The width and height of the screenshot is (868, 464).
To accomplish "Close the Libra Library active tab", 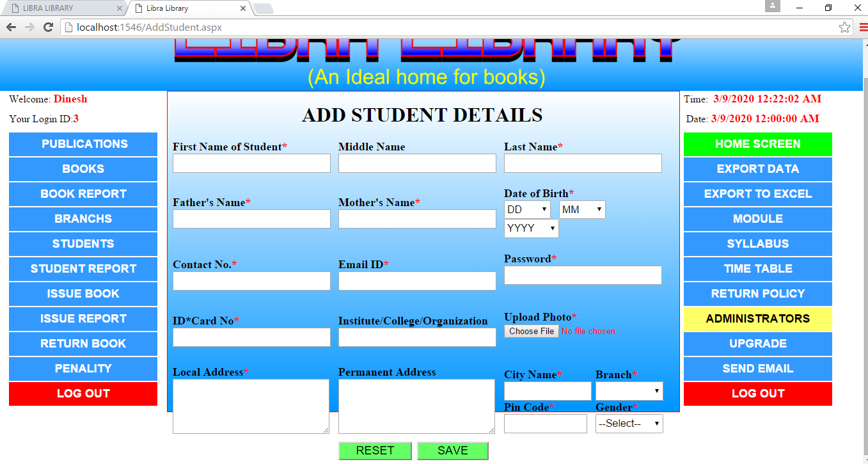I will (x=243, y=8).
